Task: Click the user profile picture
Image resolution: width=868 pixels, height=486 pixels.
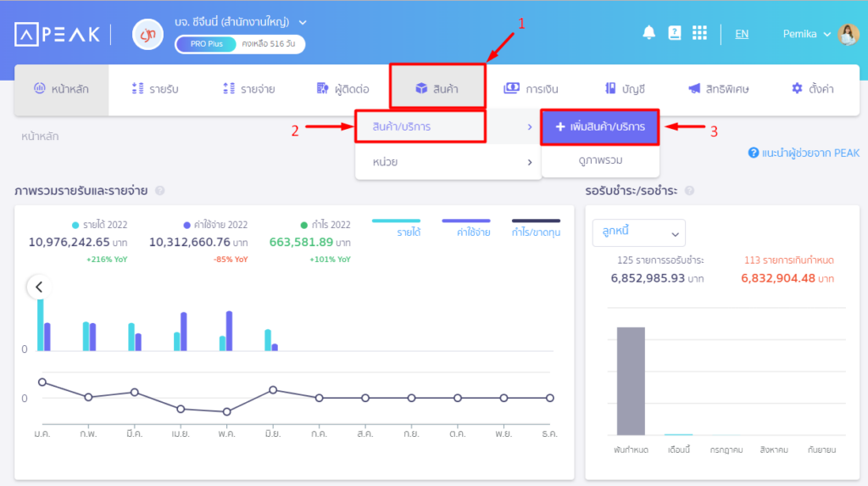Action: point(848,34)
